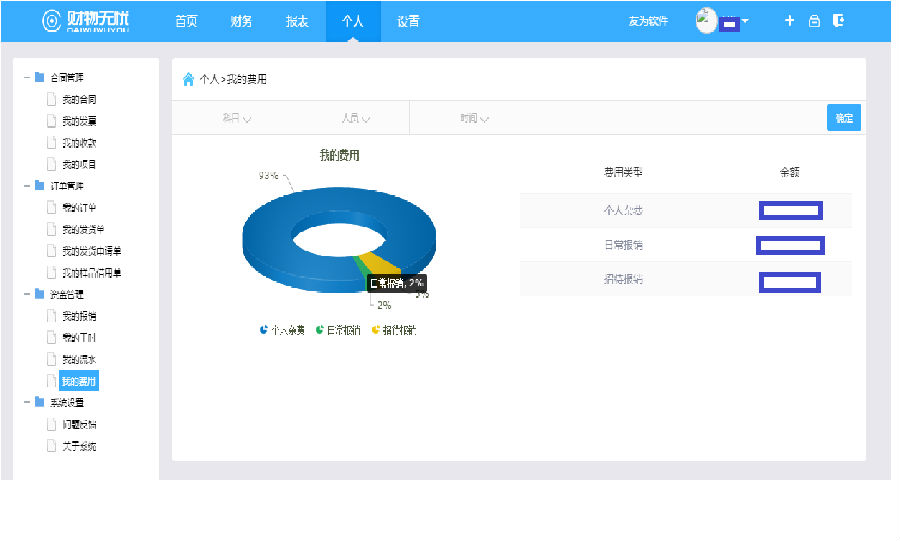Click the 友为软件 link in header
The image size is (900, 541).
647,21
